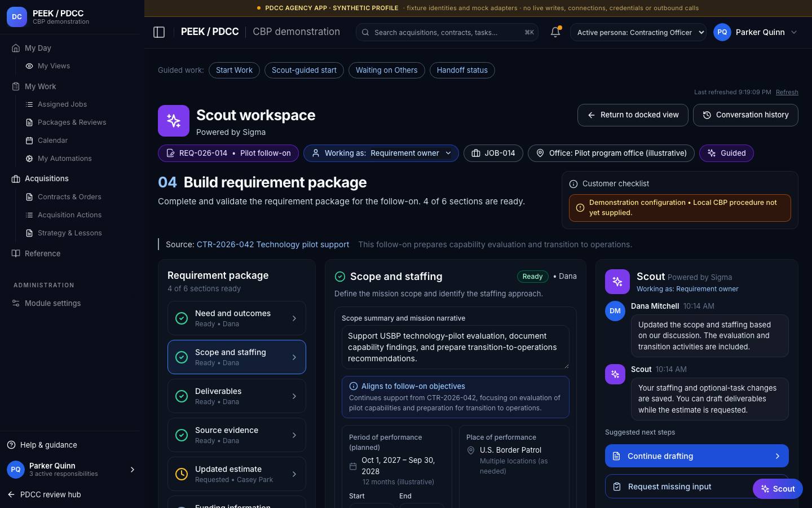Open Conversation history
The image size is (812, 508).
745,115
